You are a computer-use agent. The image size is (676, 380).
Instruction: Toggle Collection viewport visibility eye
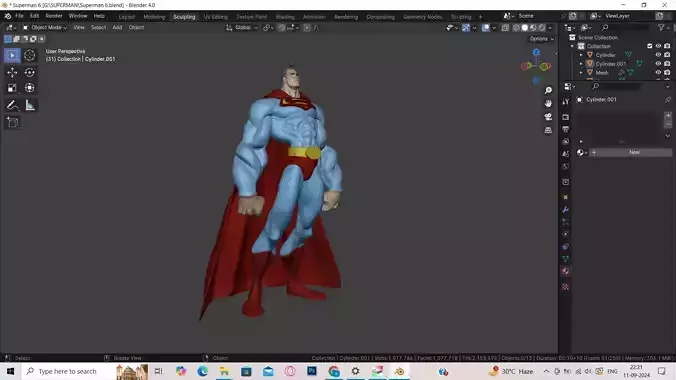[x=658, y=46]
